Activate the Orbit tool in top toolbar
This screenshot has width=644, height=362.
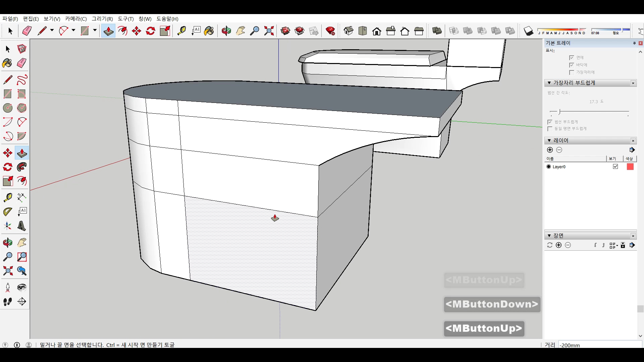point(226,31)
